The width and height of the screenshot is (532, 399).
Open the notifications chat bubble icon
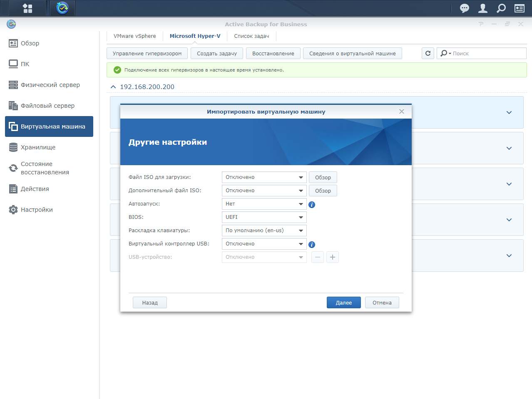coord(464,8)
